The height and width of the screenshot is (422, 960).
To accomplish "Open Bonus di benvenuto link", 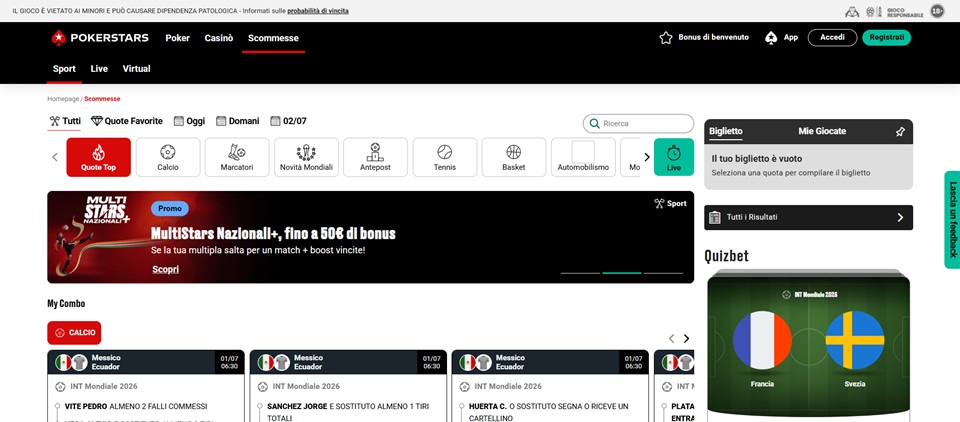I will tap(713, 37).
